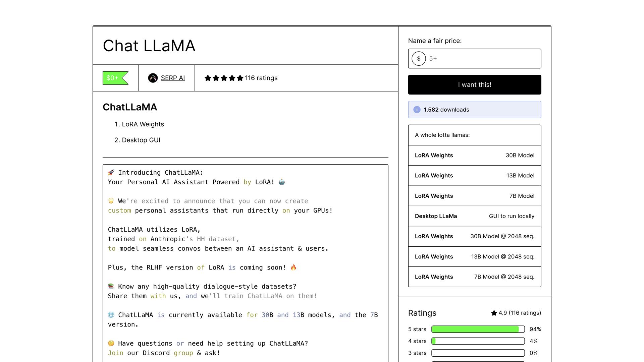Select the LoRA Weights 7B Model row

pos(474,196)
